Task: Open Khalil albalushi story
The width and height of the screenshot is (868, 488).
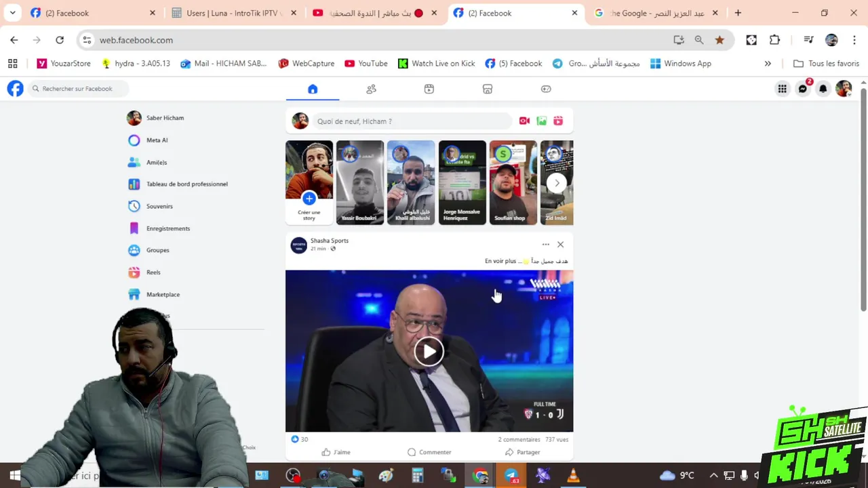Action: (411, 182)
